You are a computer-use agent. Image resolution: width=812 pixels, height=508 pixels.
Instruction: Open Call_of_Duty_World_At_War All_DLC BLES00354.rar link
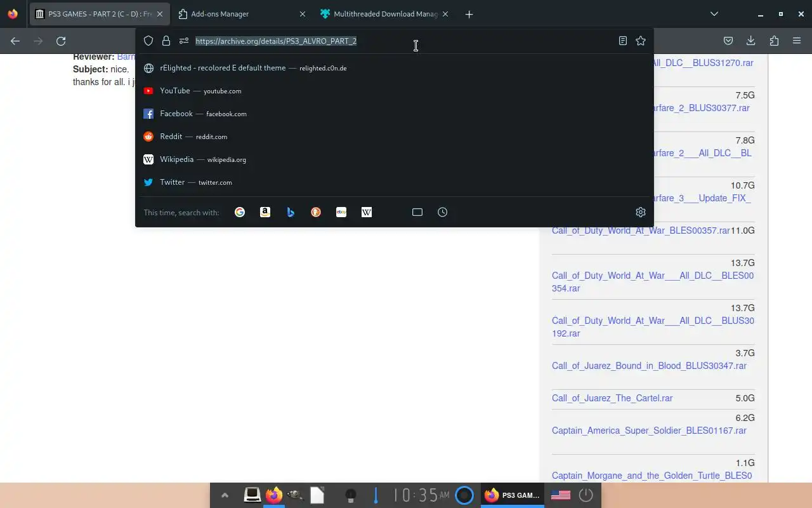pyautogui.click(x=653, y=282)
